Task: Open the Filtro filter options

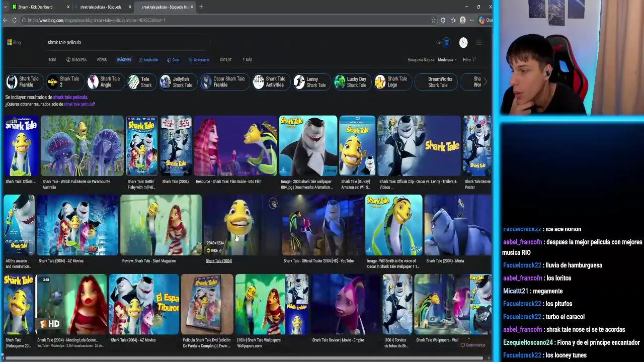Action: (469, 60)
